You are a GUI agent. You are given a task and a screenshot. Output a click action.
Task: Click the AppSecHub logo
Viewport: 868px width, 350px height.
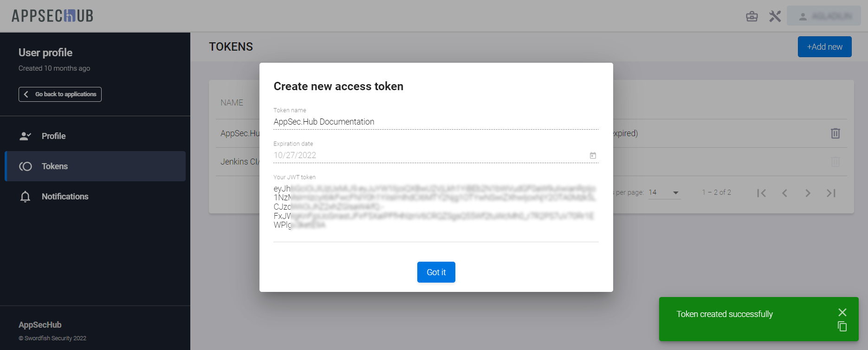52,16
